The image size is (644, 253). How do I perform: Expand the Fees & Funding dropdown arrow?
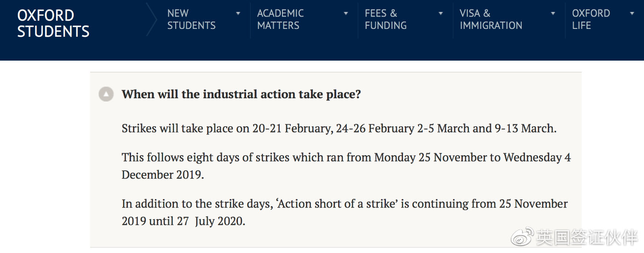[441, 13]
